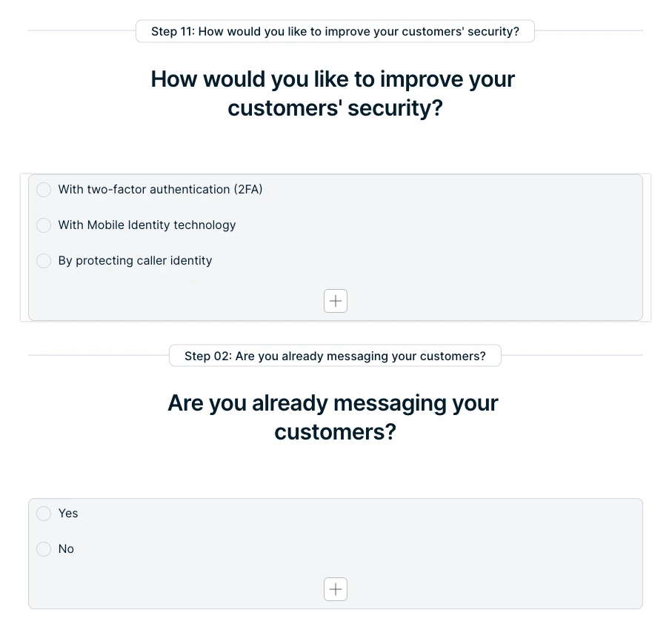This screenshot has height=630, width=672.
Task: Click the divider line right of Step 02 label
Action: (570, 356)
